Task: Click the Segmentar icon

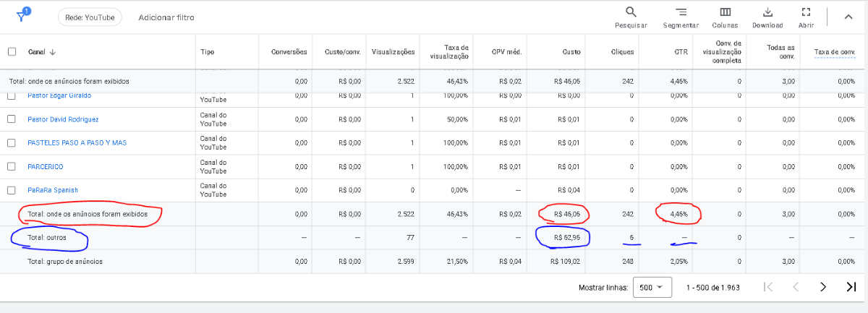Action: 681,12
